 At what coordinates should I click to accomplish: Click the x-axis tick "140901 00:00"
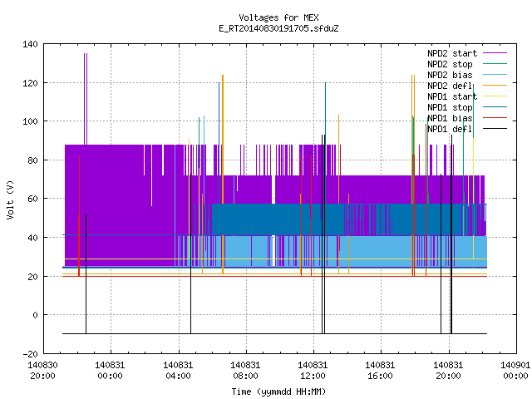tap(515, 371)
